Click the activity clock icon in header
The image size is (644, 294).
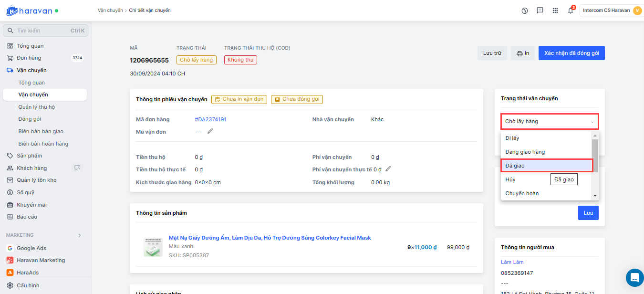point(525,10)
